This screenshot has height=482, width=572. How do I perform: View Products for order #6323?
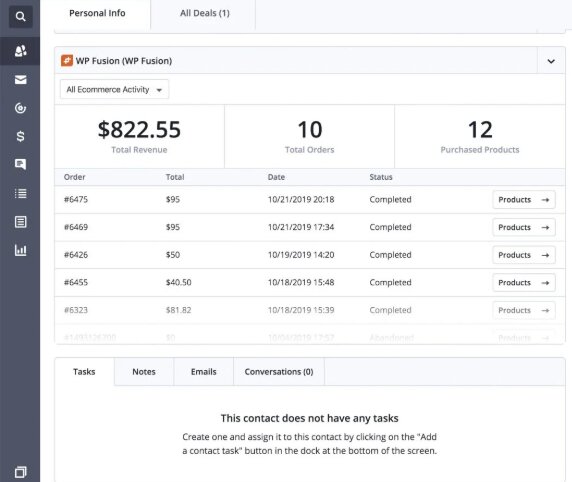click(524, 311)
